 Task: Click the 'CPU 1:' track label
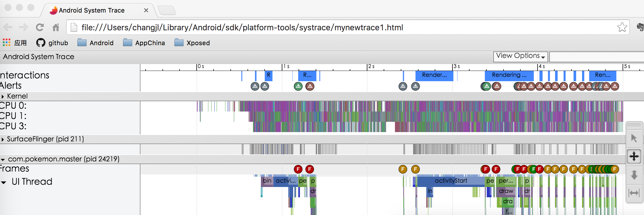tap(13, 116)
